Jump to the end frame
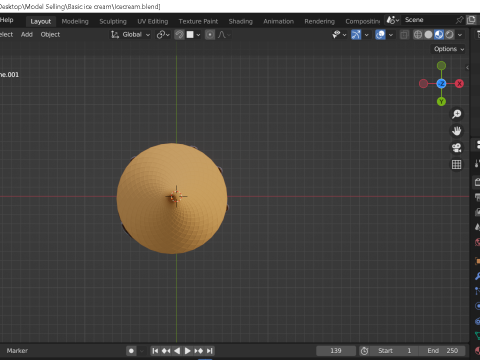Image resolution: width=480 pixels, height=360 pixels. [x=209, y=351]
